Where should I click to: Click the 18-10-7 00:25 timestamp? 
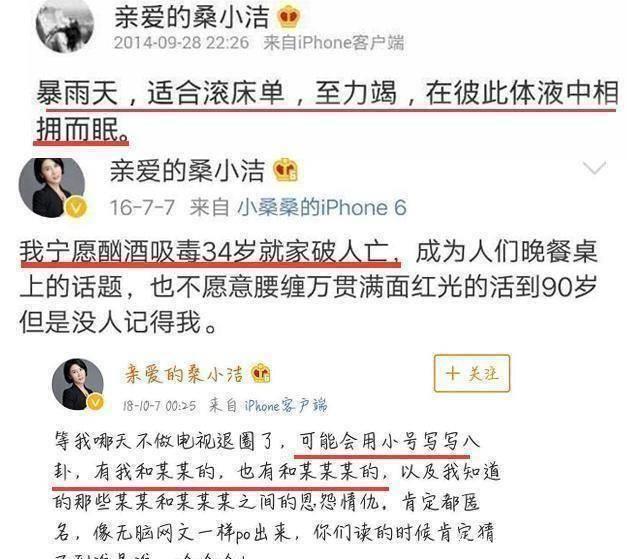coord(160,406)
